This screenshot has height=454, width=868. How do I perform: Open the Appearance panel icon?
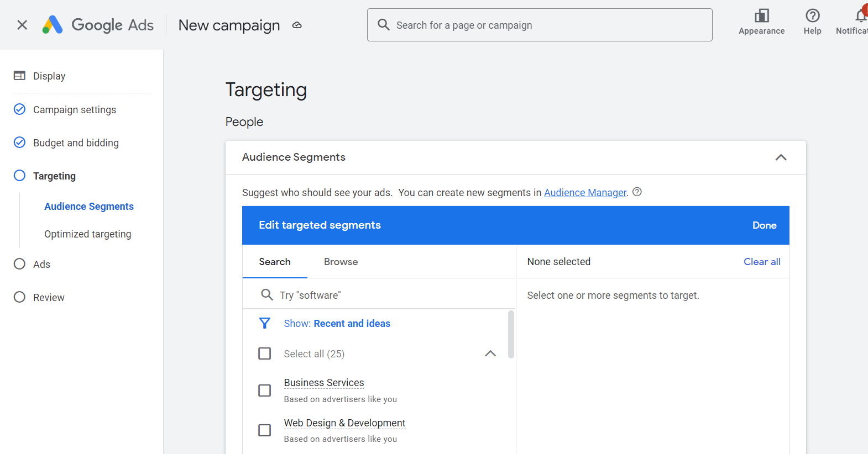[x=762, y=15]
